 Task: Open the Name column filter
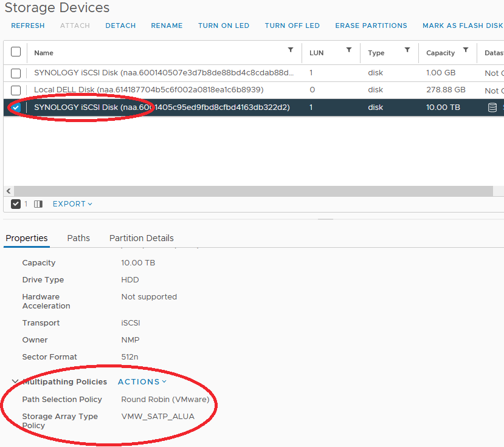291,50
